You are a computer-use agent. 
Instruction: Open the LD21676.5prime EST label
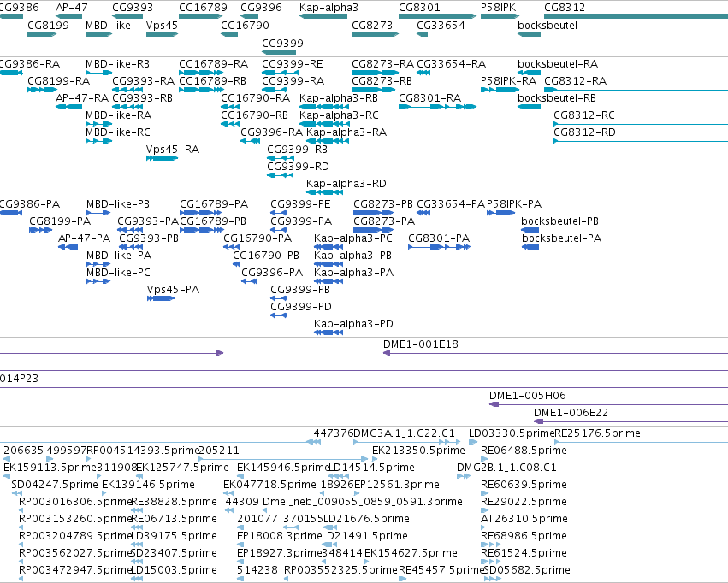click(366, 519)
